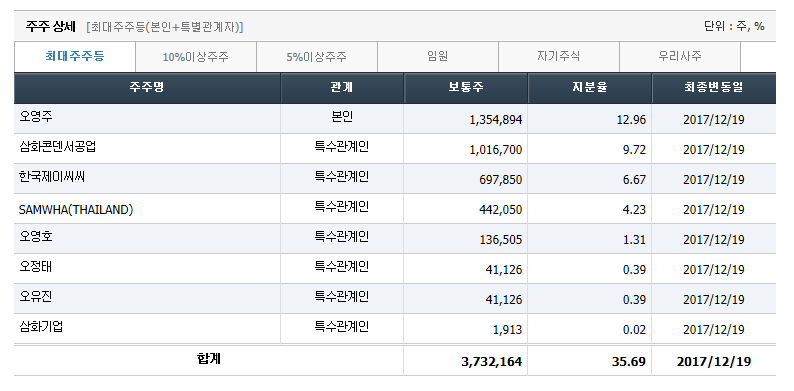Click the 합계 total label

tap(209, 359)
